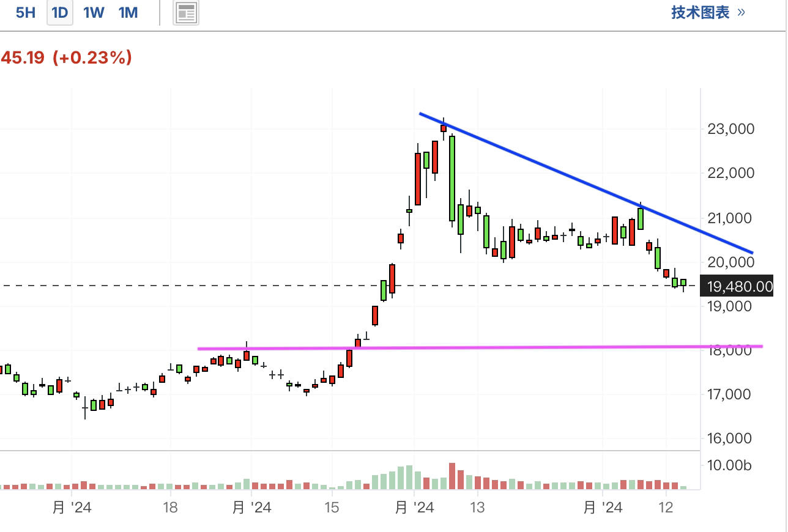Select the 5H timeframe tab
The image size is (788, 532).
[x=26, y=13]
